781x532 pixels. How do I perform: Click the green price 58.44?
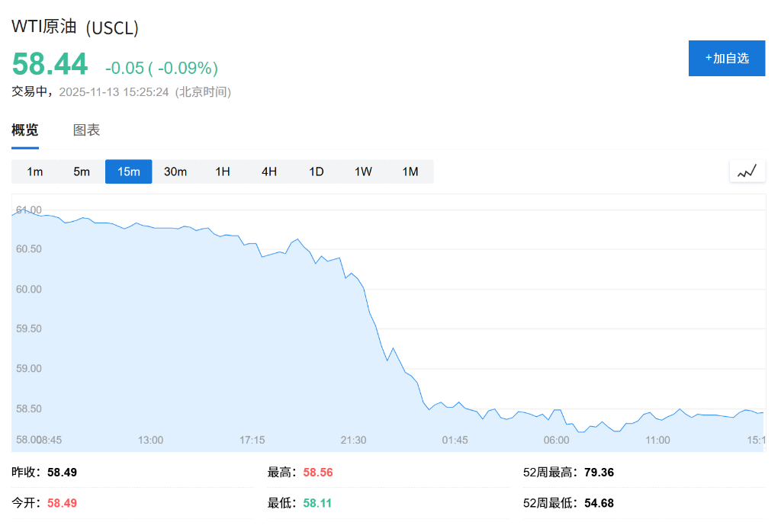click(x=49, y=64)
